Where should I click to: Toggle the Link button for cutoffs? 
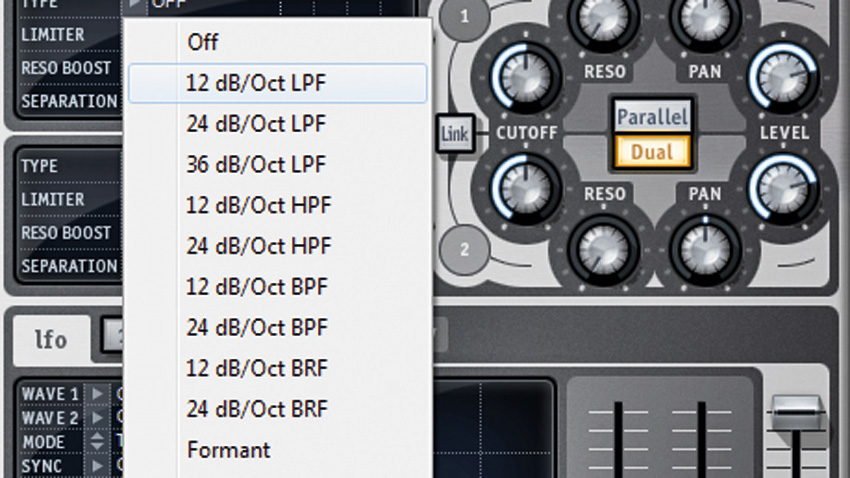coord(455,133)
